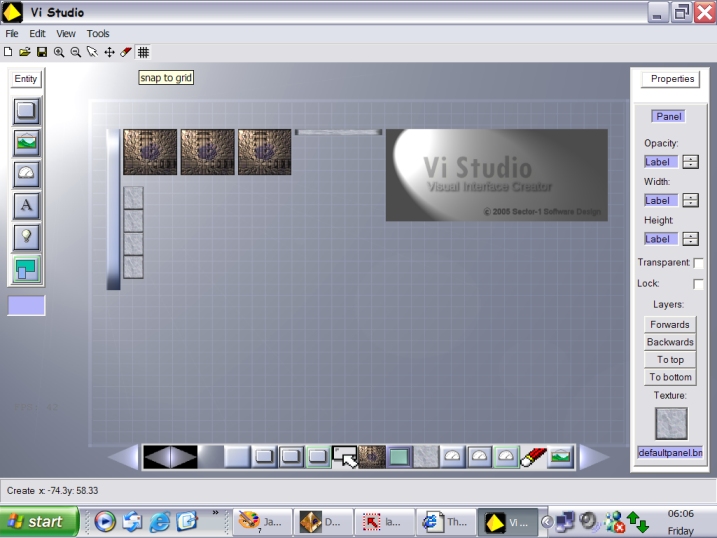Viewport: 717px width, 538px height.
Task: Select the Panel entity tool
Action: pyautogui.click(x=26, y=111)
